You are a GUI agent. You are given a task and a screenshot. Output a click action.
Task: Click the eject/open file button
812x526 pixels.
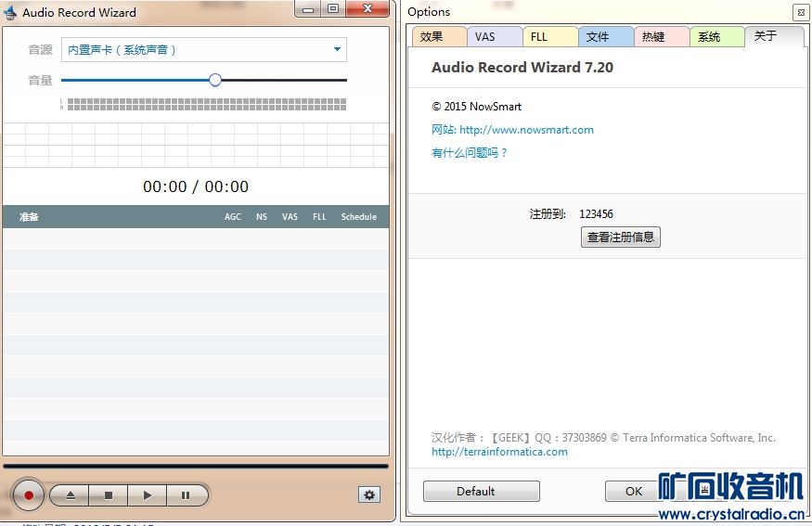[x=71, y=495]
